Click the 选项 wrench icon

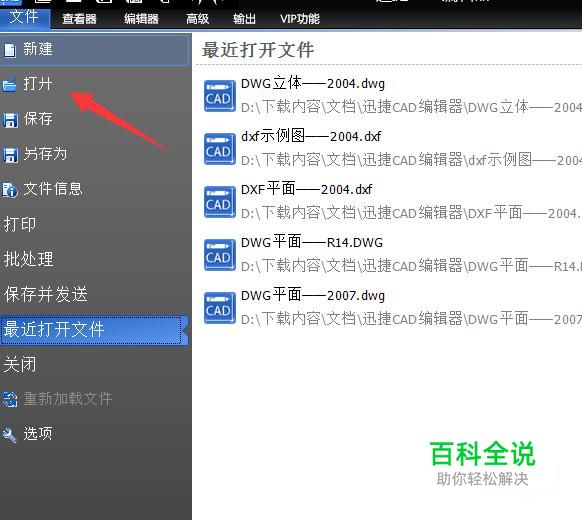10,435
